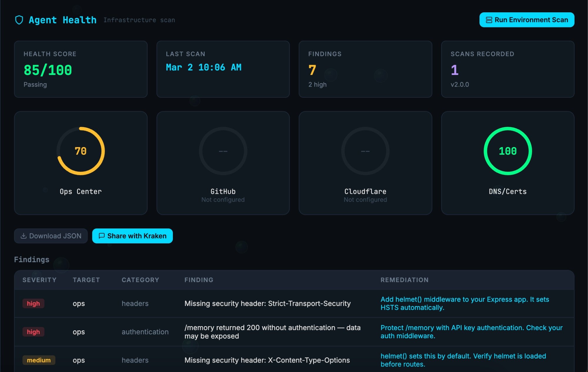The width and height of the screenshot is (588, 372).
Task: Select the medium severity badge
Action: point(39,360)
